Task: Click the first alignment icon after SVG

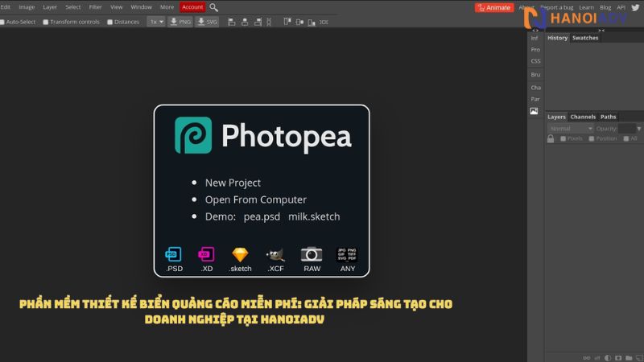Action: click(232, 23)
